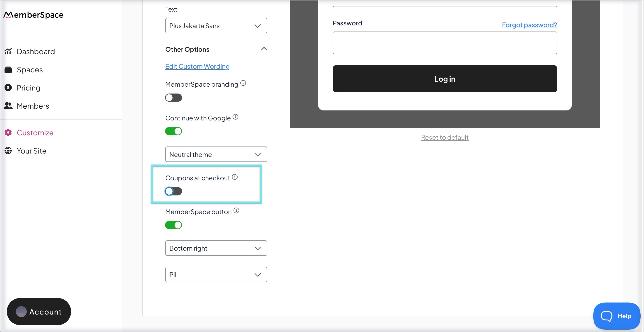Click the Password input field
Screen dimensions: 644x332
click(445, 43)
